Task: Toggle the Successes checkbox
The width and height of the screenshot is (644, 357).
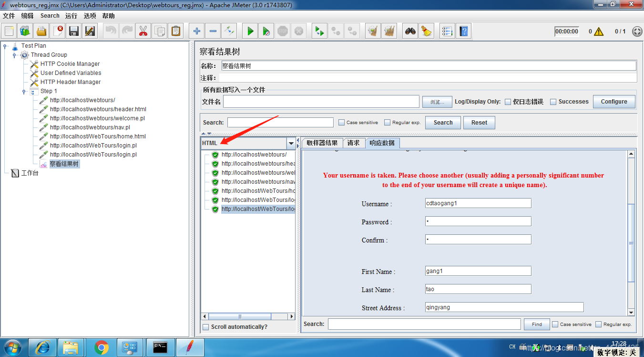Action: click(x=553, y=102)
